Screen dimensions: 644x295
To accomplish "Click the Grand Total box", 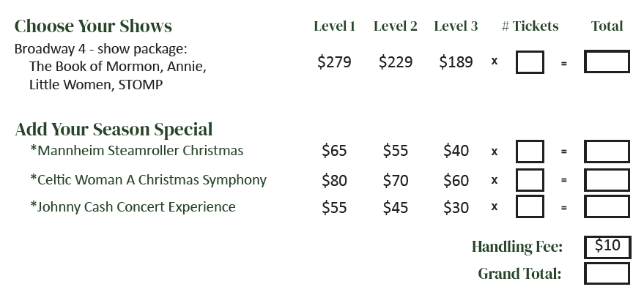I will click(x=607, y=274).
